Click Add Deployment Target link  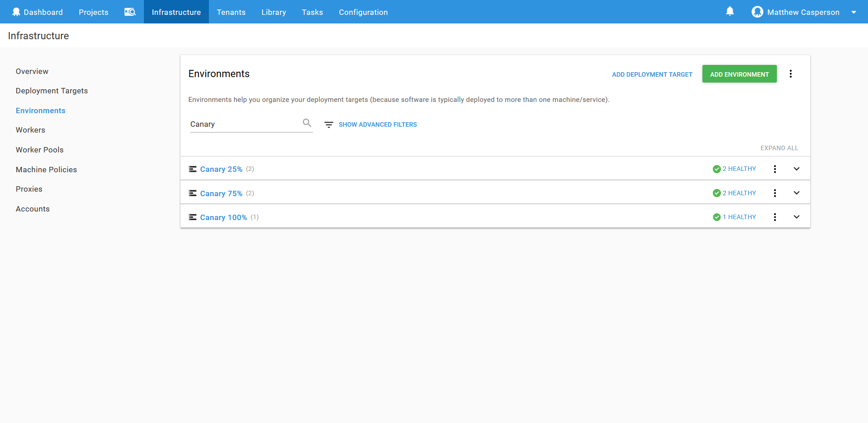click(x=652, y=74)
